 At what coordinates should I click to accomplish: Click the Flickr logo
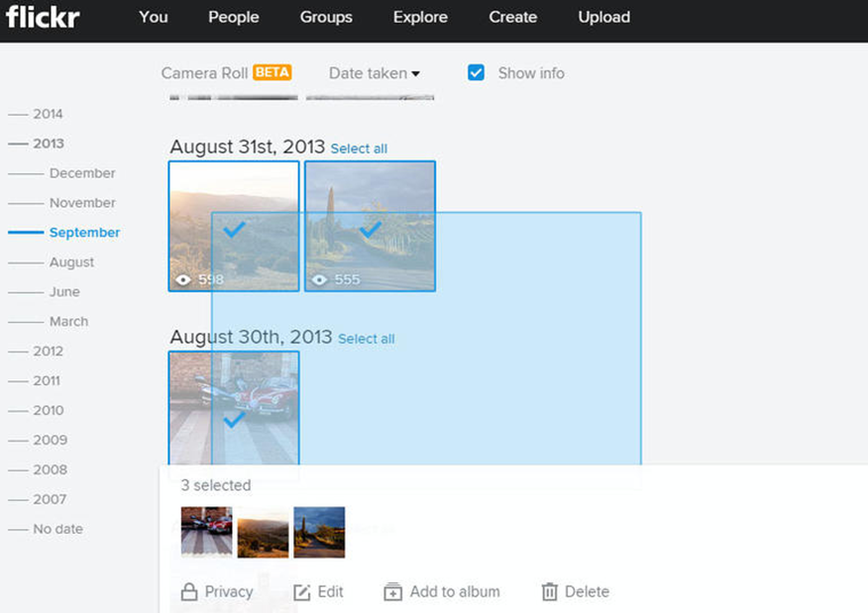click(x=43, y=17)
